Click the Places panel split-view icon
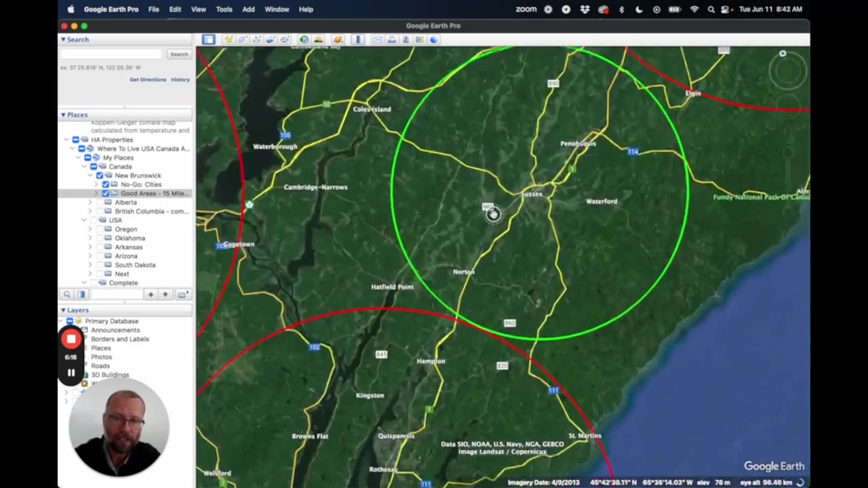868x488 pixels. coord(81,294)
